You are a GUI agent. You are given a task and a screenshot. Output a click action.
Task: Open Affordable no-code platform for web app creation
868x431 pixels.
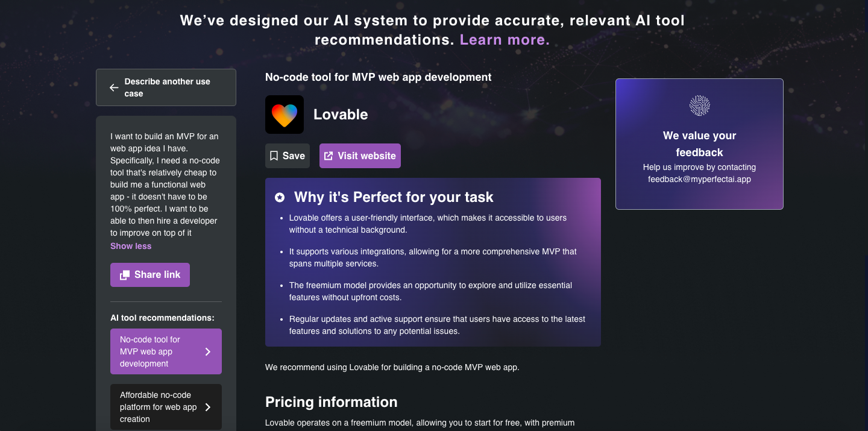166,407
